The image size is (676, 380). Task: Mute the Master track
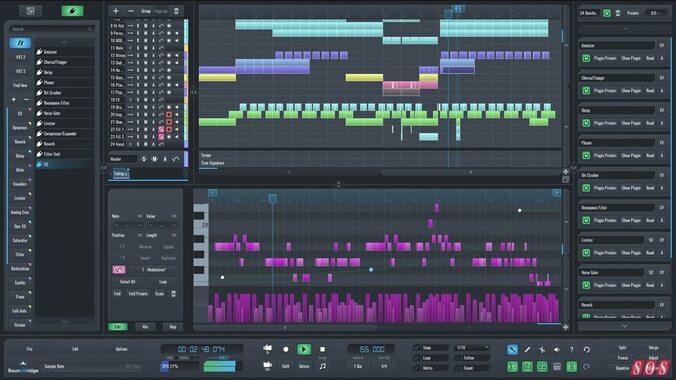[x=155, y=159]
